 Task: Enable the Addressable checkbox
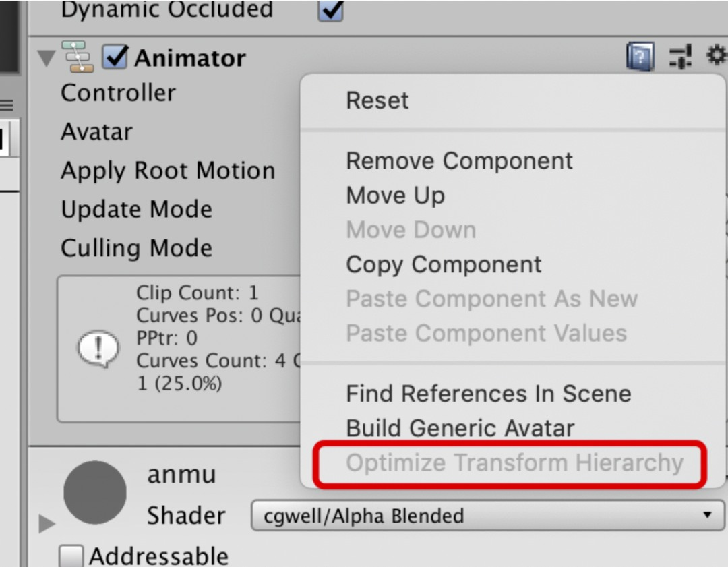coord(71,557)
